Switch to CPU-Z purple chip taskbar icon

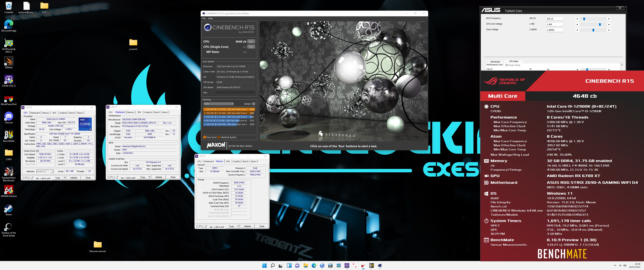(347, 265)
